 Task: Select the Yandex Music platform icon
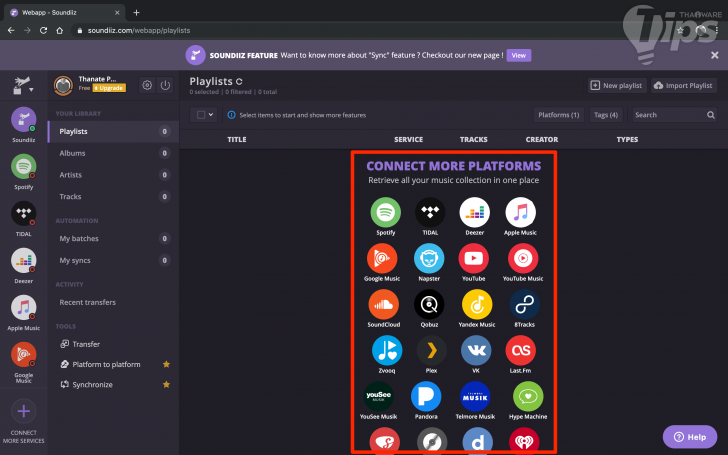477,304
